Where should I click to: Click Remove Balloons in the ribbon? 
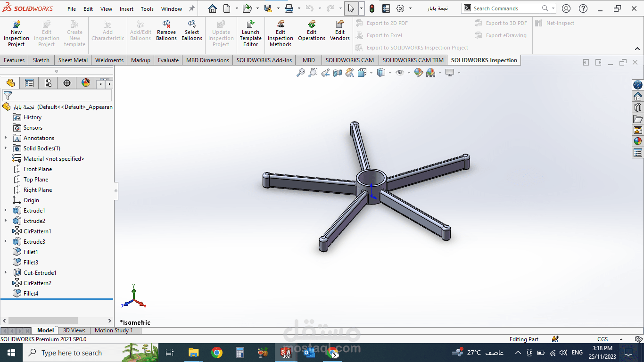(166, 31)
